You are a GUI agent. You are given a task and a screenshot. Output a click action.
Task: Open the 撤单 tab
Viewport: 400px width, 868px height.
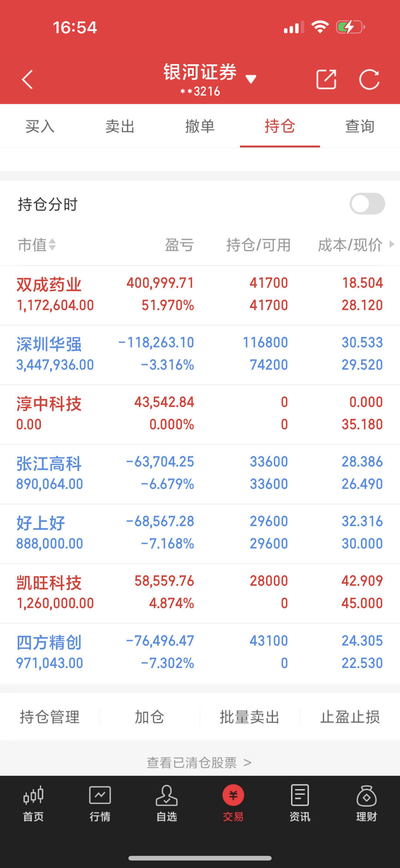[x=200, y=126]
